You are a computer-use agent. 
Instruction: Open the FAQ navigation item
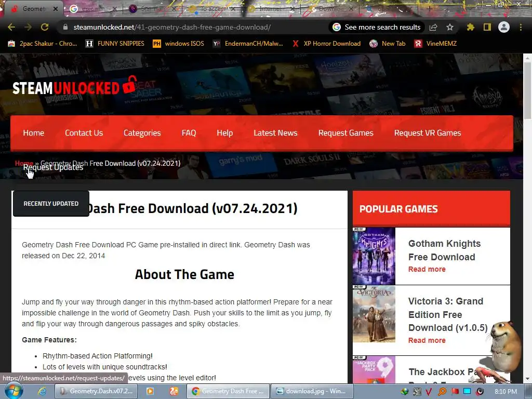[189, 133]
